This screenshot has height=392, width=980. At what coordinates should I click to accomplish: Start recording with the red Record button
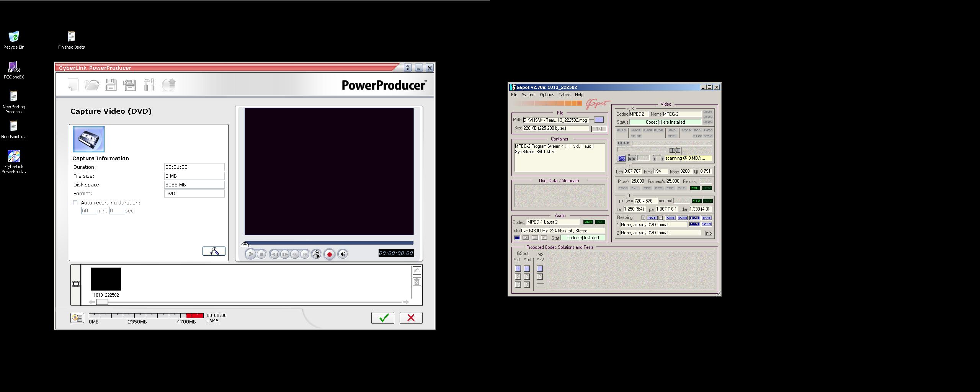pyautogui.click(x=329, y=254)
